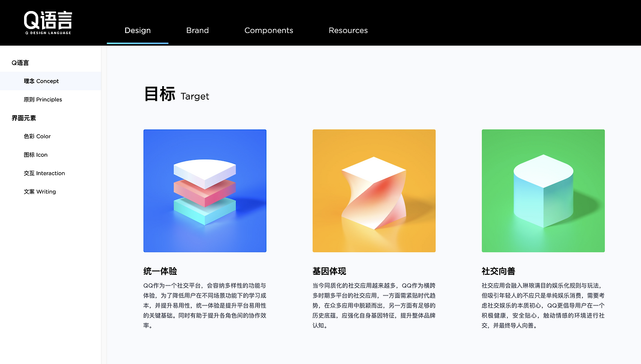The width and height of the screenshot is (641, 364).
Task: Click the 统一体验 card title
Action: (160, 271)
